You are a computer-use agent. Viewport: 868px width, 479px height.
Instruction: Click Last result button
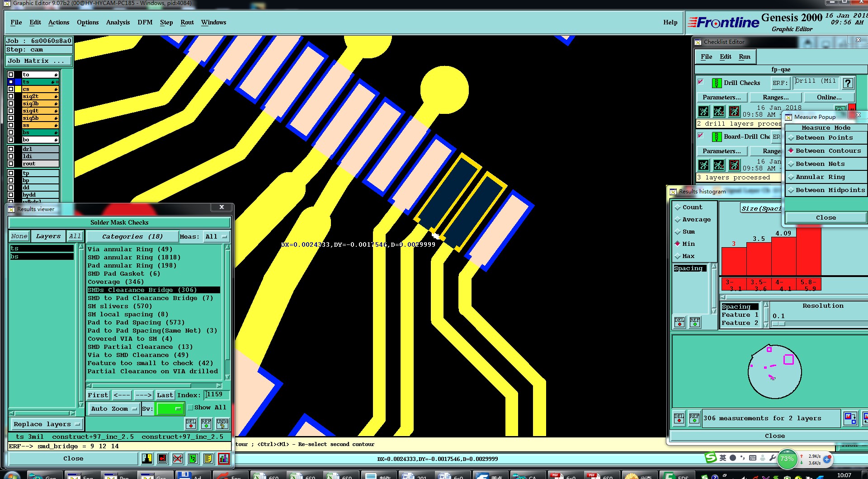tap(165, 395)
